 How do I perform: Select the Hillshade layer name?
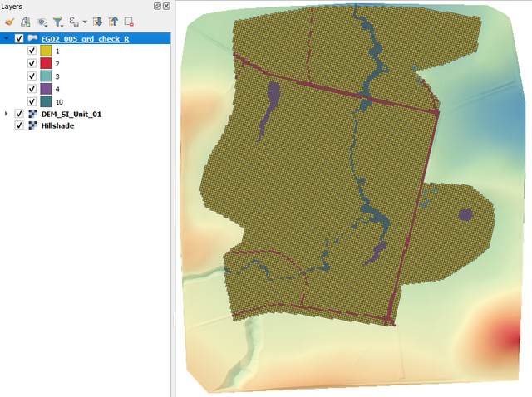pos(58,125)
